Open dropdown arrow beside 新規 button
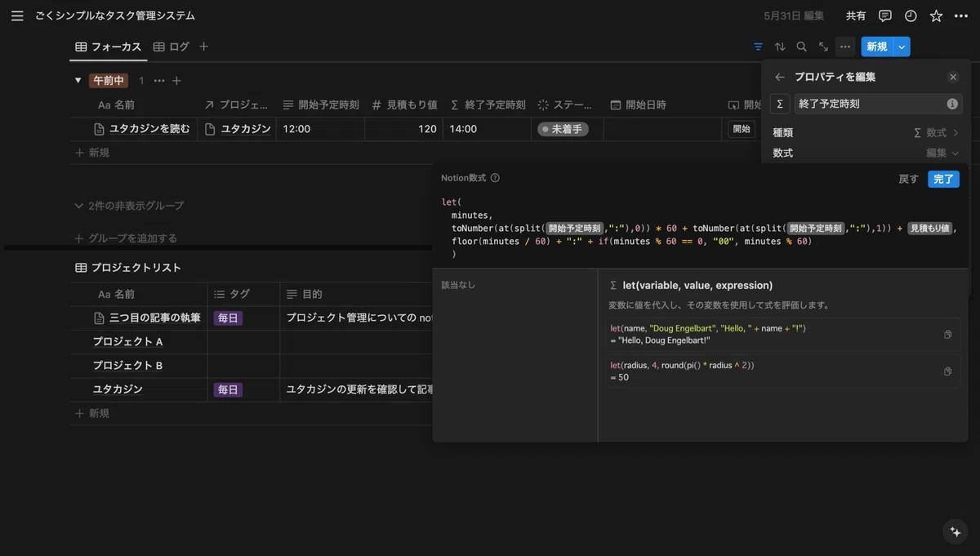The width and height of the screenshot is (980, 556). point(902,47)
